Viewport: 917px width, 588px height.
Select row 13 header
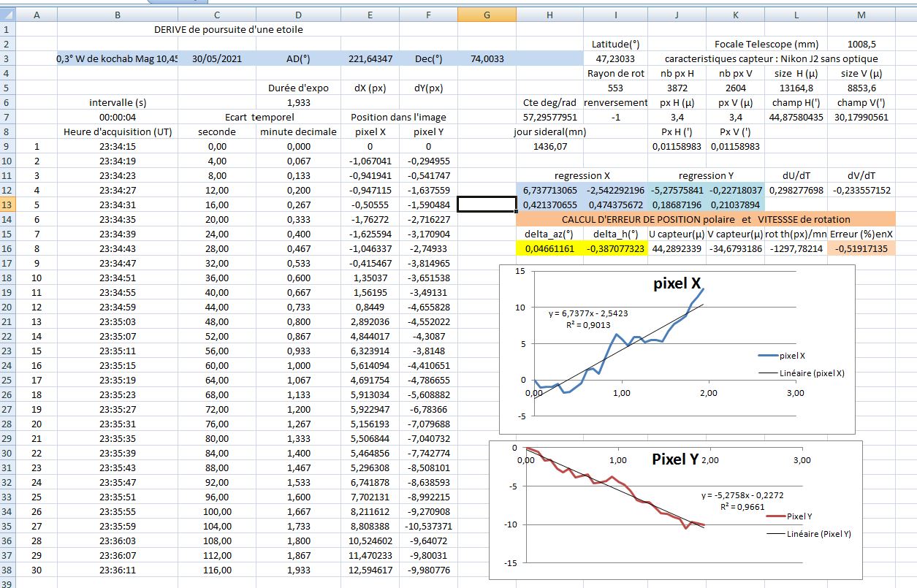pos(7,205)
